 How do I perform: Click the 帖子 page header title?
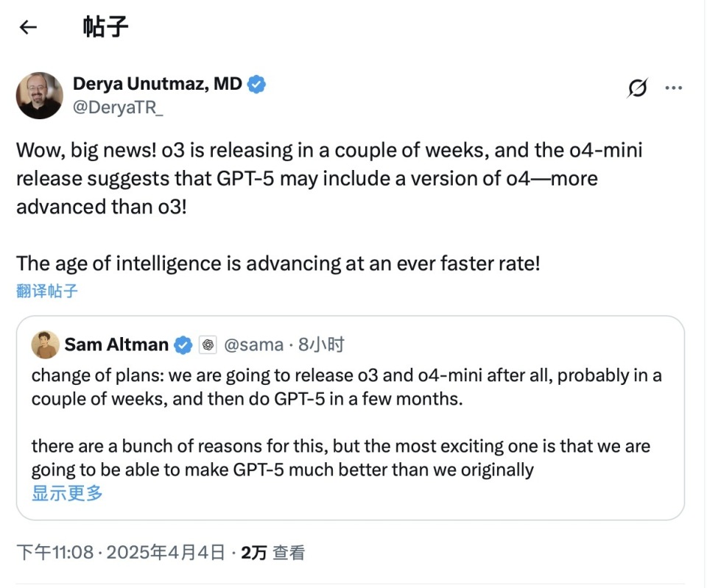click(x=105, y=27)
